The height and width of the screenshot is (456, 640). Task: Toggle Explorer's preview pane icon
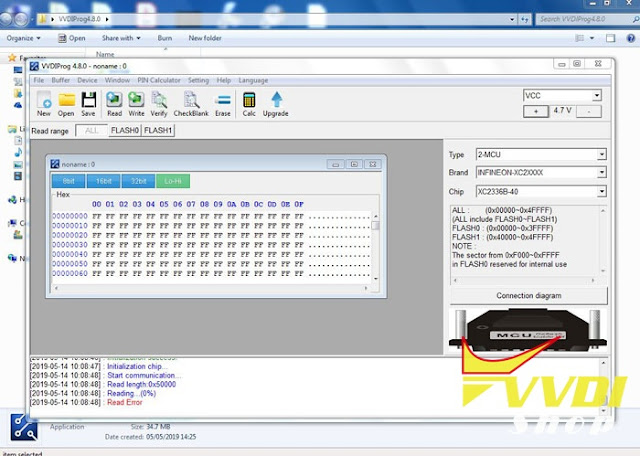[611, 38]
